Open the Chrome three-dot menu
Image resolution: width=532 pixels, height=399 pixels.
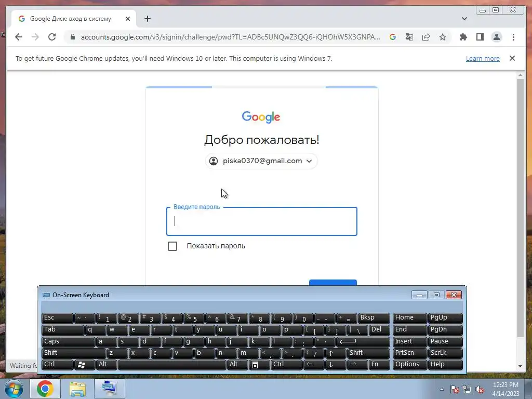click(x=513, y=37)
